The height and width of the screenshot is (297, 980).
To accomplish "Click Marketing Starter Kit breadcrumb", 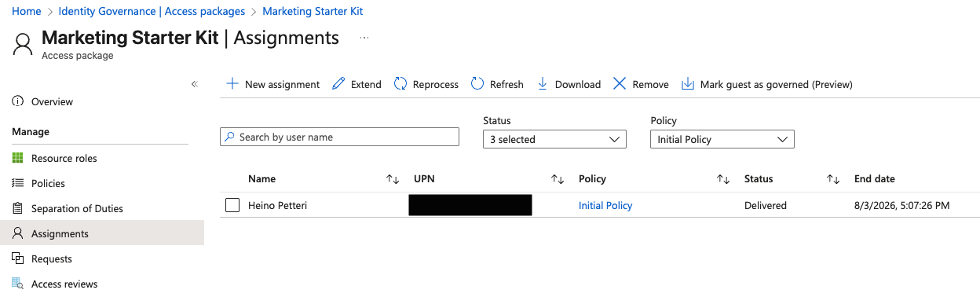I will (313, 12).
